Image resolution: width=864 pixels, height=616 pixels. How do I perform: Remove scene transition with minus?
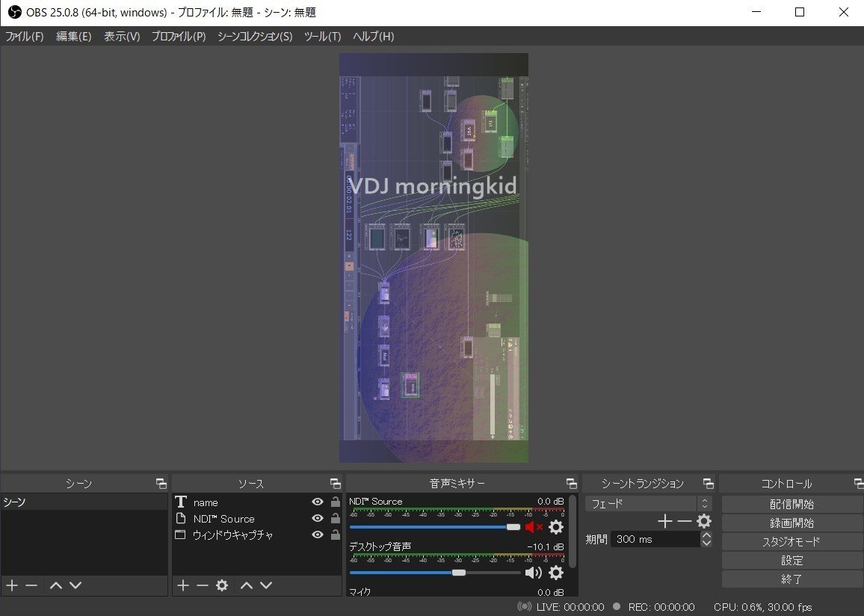tap(685, 521)
